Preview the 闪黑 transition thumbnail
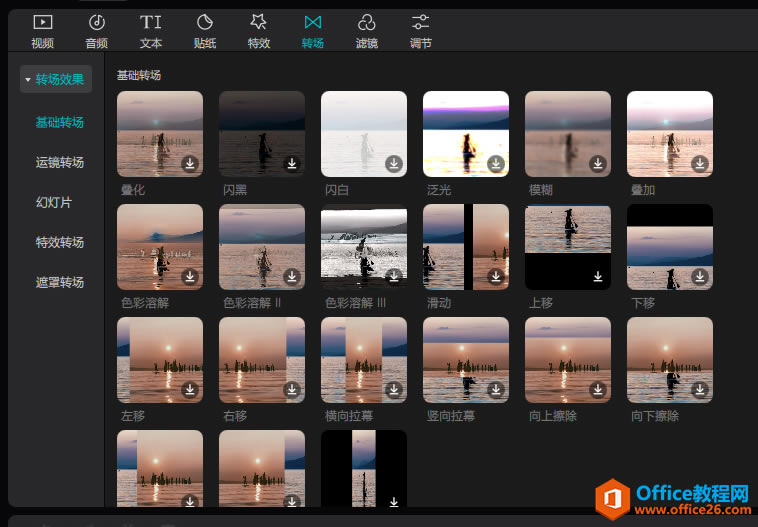 coord(262,134)
